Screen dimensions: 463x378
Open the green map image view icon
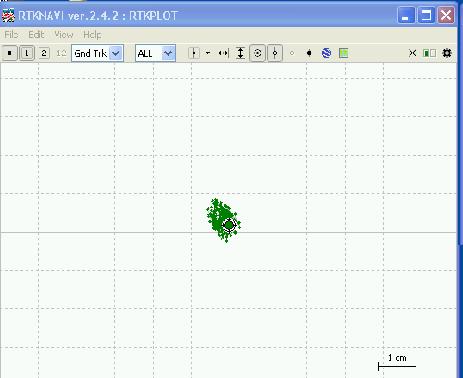pyautogui.click(x=343, y=53)
